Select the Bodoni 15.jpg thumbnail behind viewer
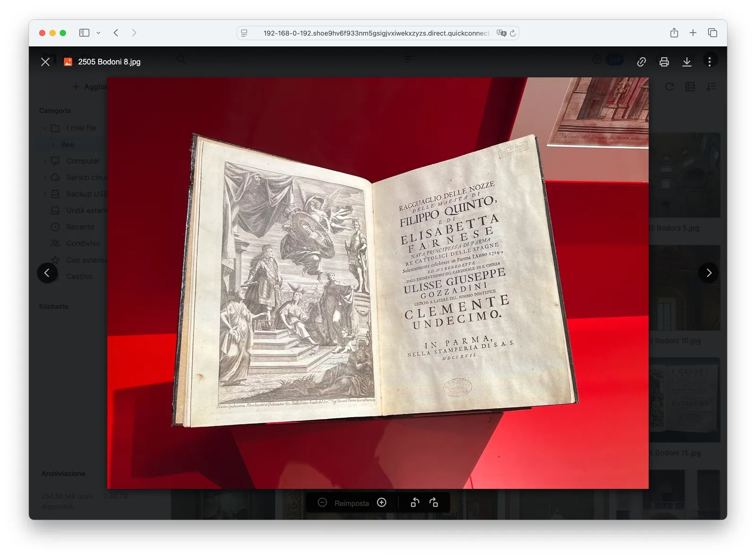The height and width of the screenshot is (558, 756). 685,400
